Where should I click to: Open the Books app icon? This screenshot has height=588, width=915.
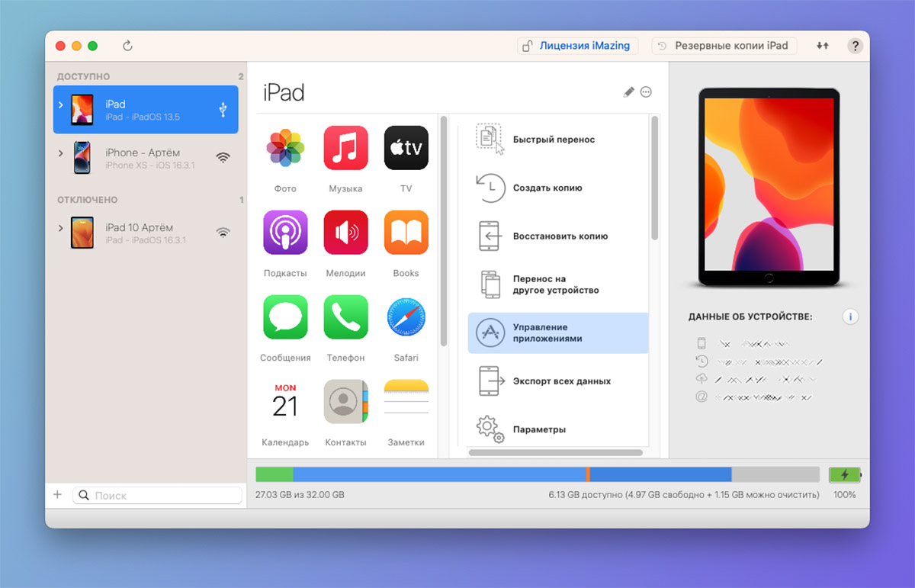point(406,232)
